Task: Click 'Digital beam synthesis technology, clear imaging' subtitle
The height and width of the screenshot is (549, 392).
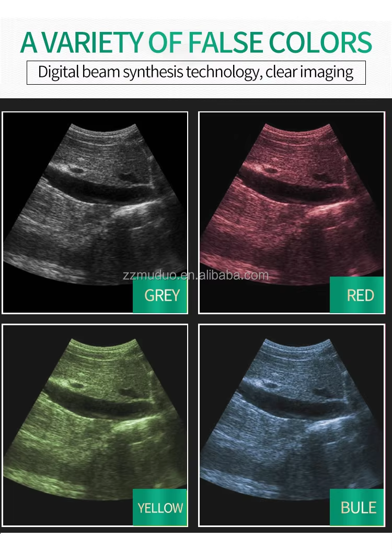Action: click(x=196, y=73)
